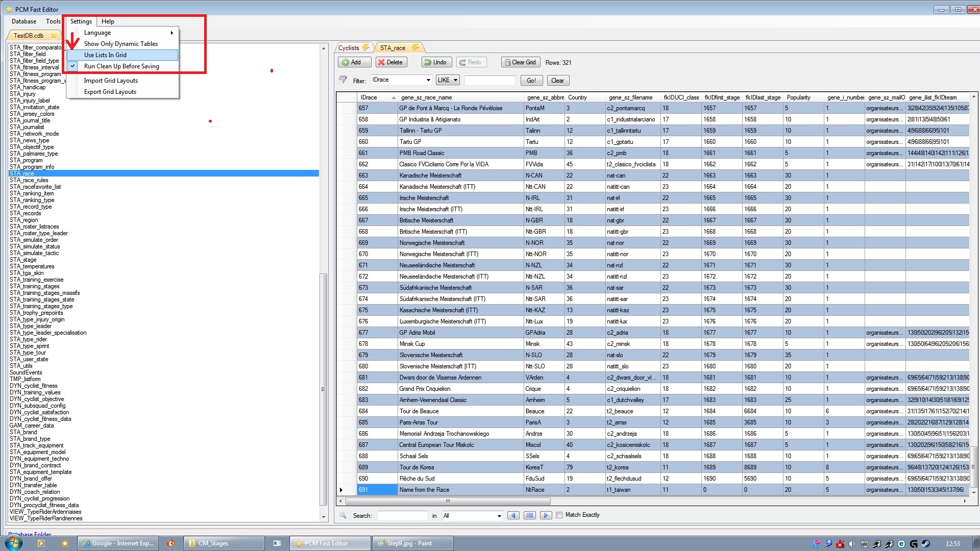The height and width of the screenshot is (551, 980).
Task: Expand the search field dropdown
Action: pos(501,515)
